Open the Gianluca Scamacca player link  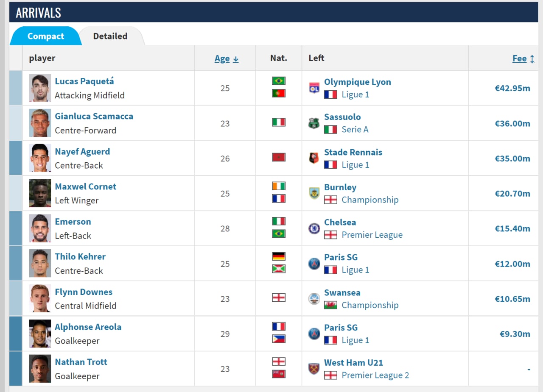click(x=94, y=117)
